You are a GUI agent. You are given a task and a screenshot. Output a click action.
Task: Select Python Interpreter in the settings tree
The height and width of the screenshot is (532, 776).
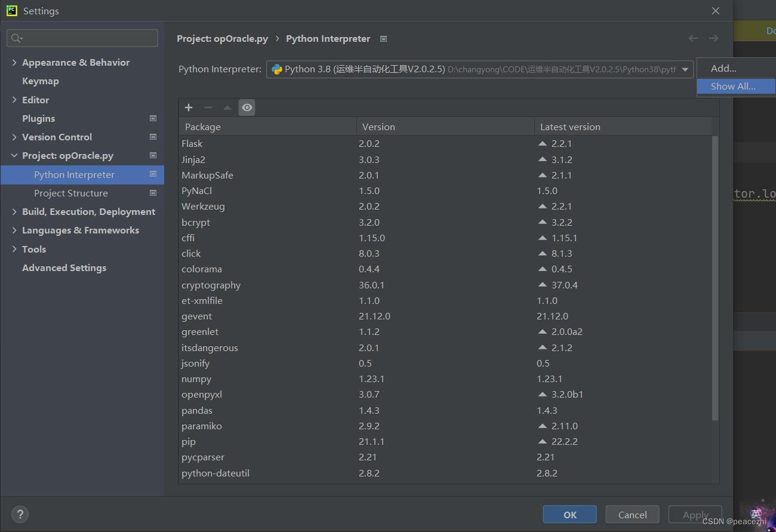point(82,174)
